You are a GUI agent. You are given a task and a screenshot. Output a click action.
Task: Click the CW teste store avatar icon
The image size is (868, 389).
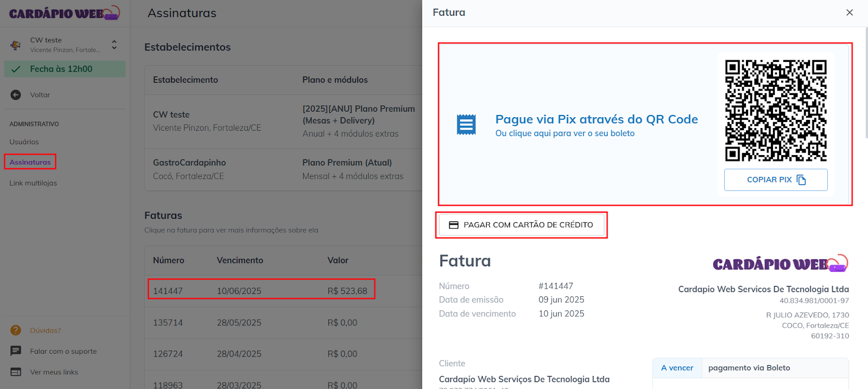[x=16, y=45]
